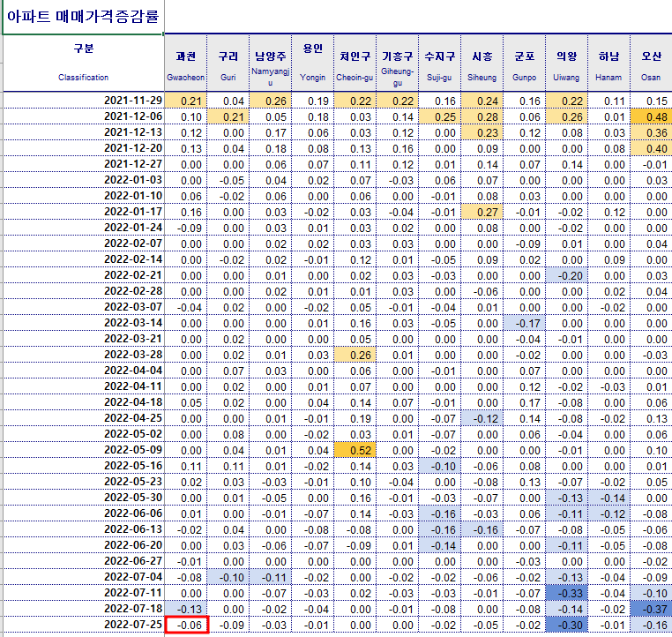
Task: Click Osan's -0.16 value on 2022-07-25
Action: tap(651, 624)
